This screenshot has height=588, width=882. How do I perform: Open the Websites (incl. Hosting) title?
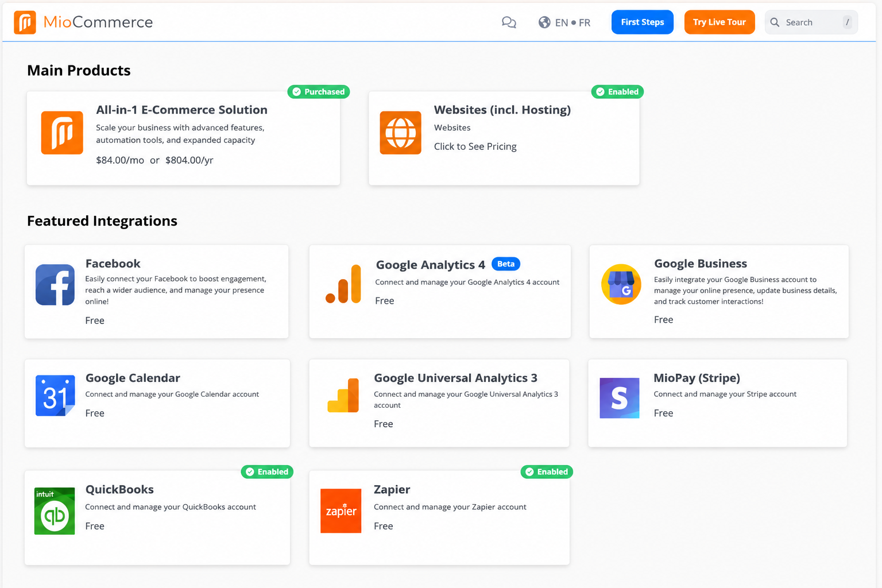pos(502,110)
